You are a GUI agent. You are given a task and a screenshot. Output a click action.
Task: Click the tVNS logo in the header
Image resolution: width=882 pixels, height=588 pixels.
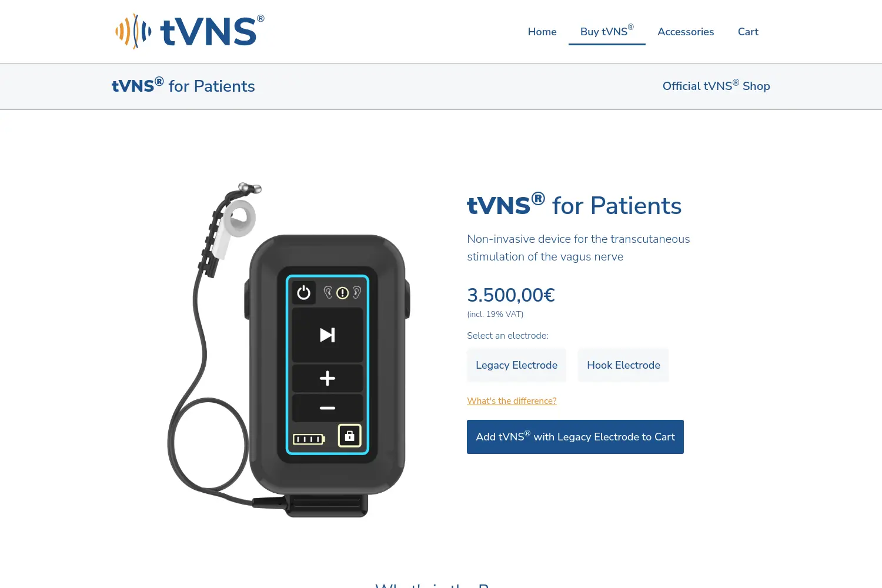pyautogui.click(x=189, y=31)
